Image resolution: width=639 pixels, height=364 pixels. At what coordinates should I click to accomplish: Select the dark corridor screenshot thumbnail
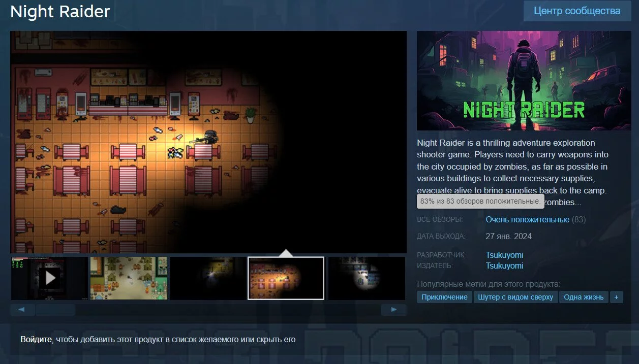(x=208, y=278)
